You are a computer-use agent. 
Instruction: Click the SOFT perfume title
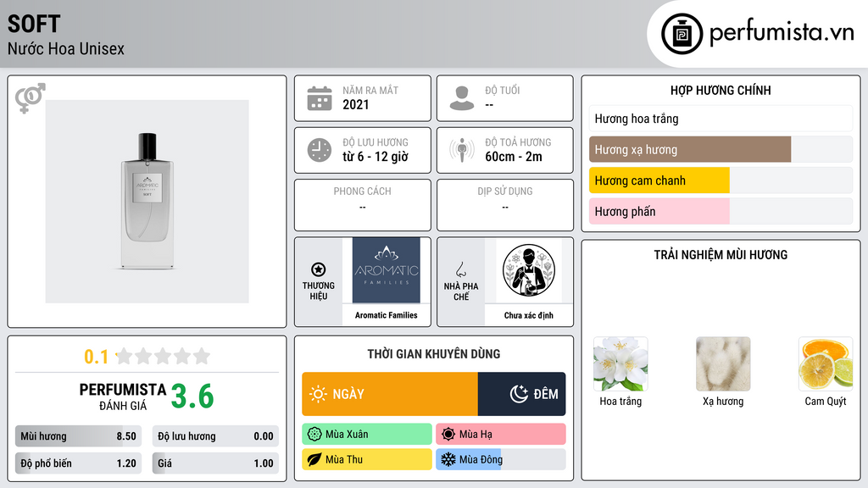coord(34,24)
